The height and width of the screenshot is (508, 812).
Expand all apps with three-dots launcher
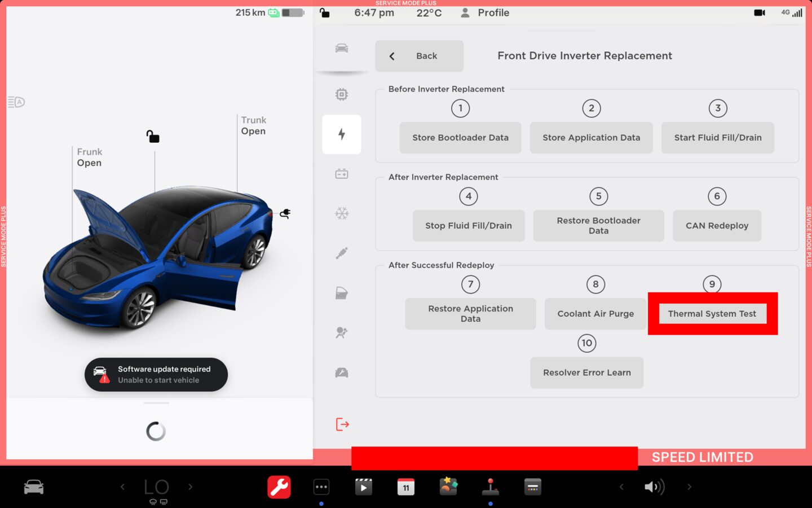point(321,487)
